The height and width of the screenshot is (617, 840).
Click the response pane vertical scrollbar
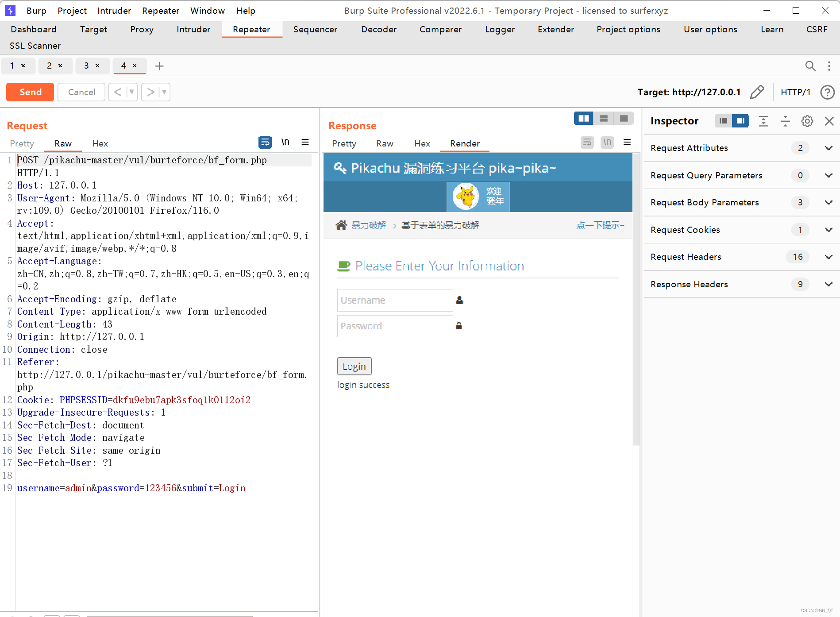click(636, 299)
